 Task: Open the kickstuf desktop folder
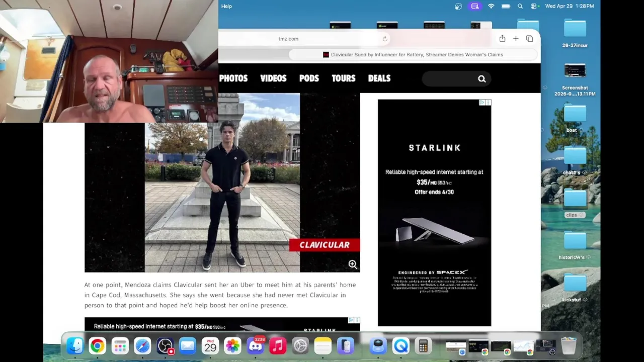click(575, 288)
